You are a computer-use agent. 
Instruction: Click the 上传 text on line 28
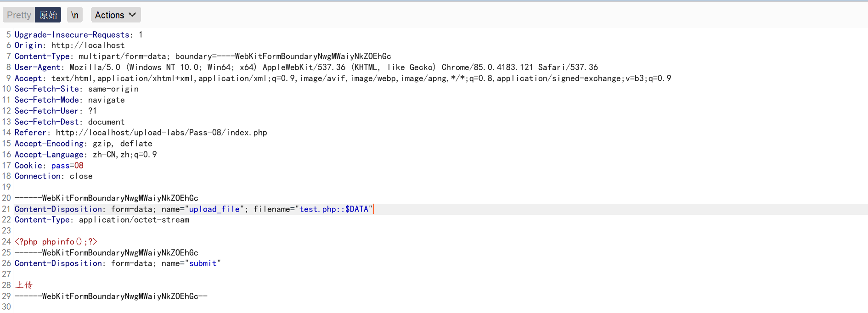pyautogui.click(x=24, y=285)
